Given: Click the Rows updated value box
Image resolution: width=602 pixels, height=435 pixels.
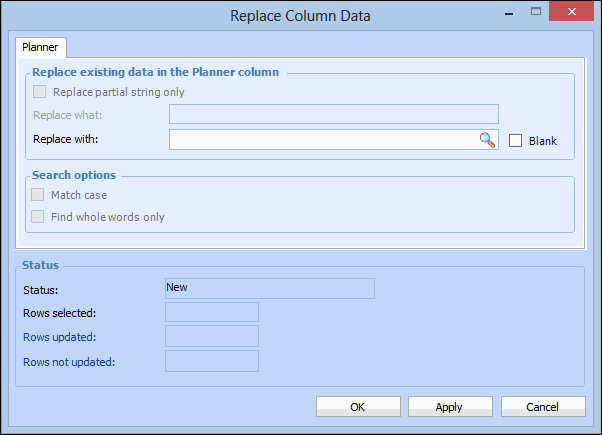Looking at the screenshot, I should pyautogui.click(x=211, y=336).
